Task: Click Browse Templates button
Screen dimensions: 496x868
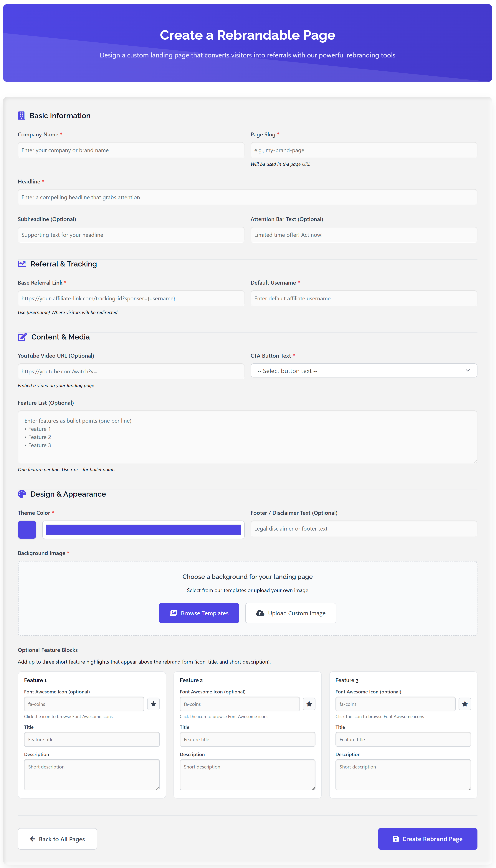Action: pyautogui.click(x=199, y=613)
